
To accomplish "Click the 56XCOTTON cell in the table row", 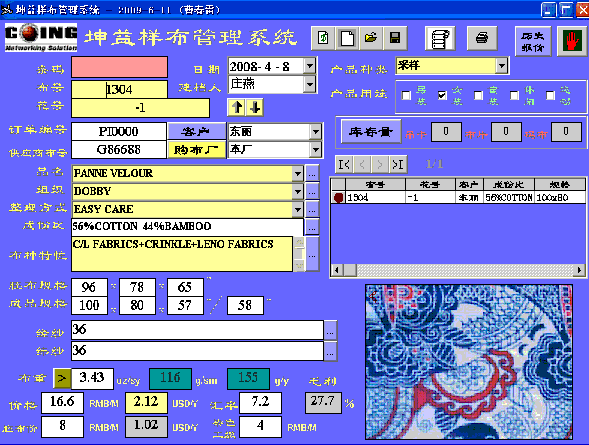I will point(509,198).
